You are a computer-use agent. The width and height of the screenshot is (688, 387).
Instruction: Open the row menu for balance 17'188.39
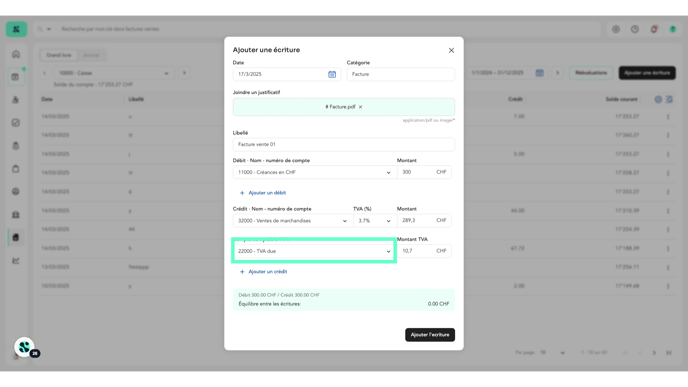pyautogui.click(x=668, y=249)
